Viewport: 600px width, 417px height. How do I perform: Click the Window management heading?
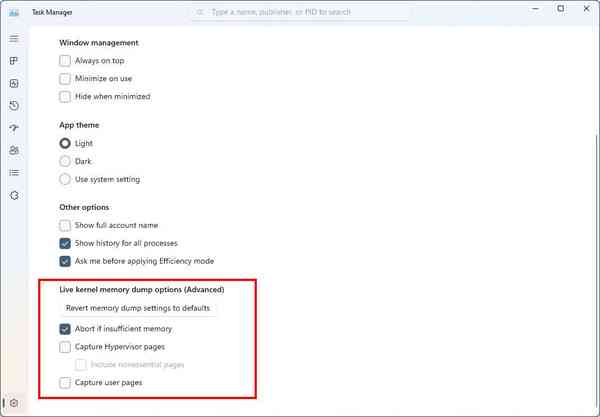coord(99,43)
